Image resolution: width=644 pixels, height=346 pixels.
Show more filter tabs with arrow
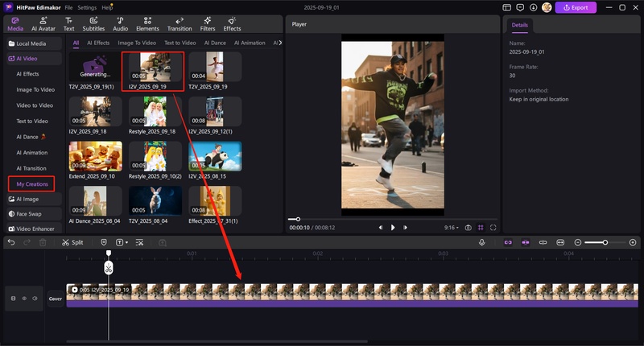tap(280, 43)
